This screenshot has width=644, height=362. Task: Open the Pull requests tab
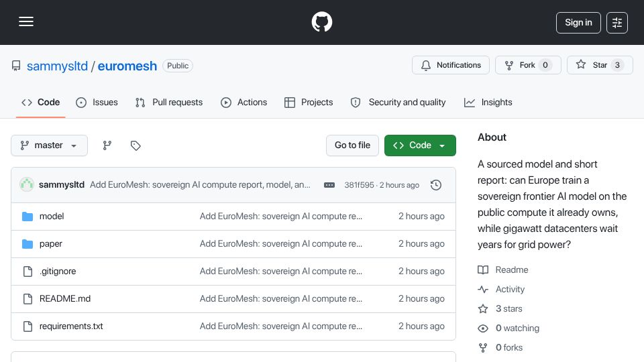tap(169, 102)
